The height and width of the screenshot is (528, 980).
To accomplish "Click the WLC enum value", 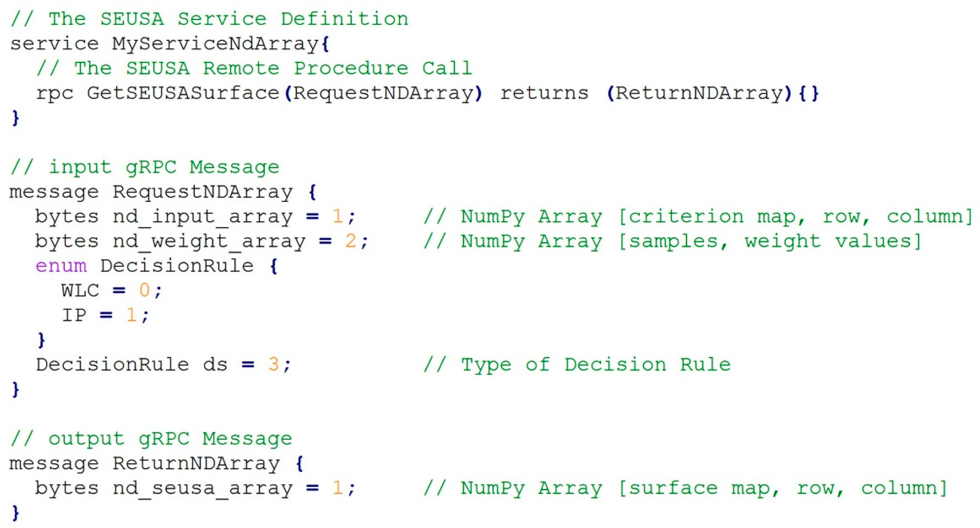I will pyautogui.click(x=80, y=290).
